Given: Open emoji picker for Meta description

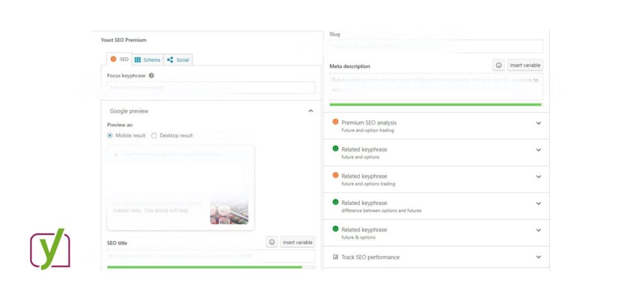Looking at the screenshot, I should point(499,65).
